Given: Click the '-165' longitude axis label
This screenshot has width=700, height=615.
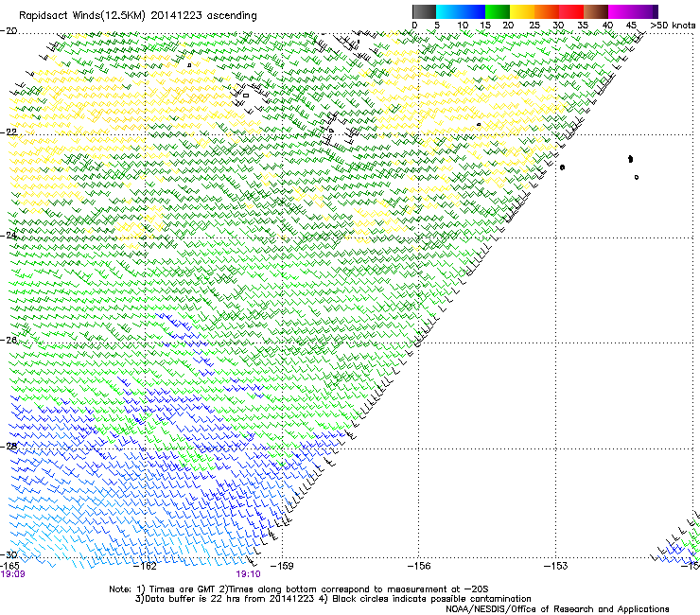Looking at the screenshot, I should (9, 566).
